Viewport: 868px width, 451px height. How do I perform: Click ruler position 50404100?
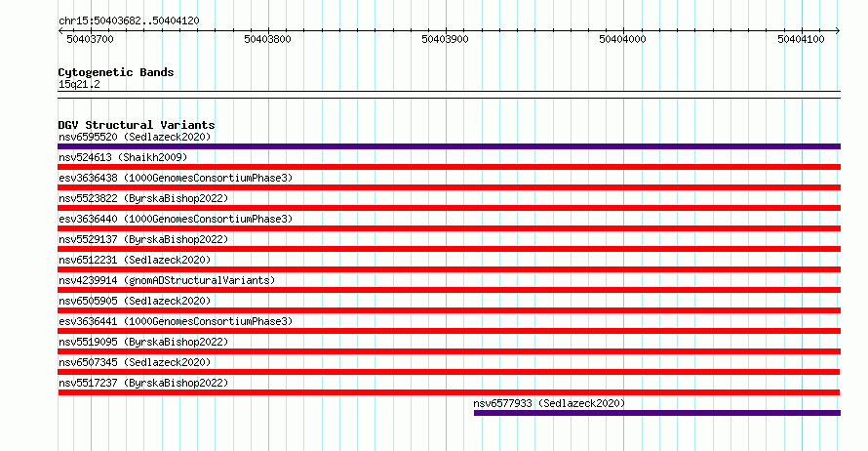point(801,39)
